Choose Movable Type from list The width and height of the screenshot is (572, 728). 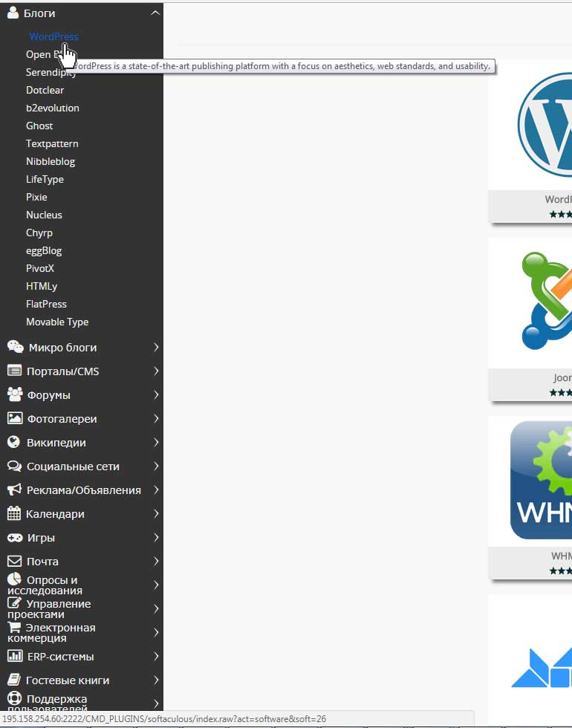click(57, 322)
